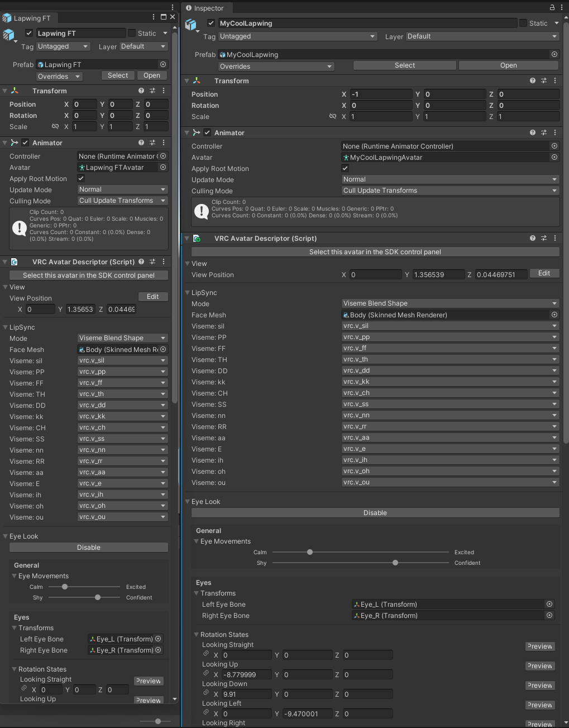Image resolution: width=569 pixels, height=728 pixels.
Task: Toggle the Static checkbox for MyCoolLapwing
Action: (x=523, y=23)
